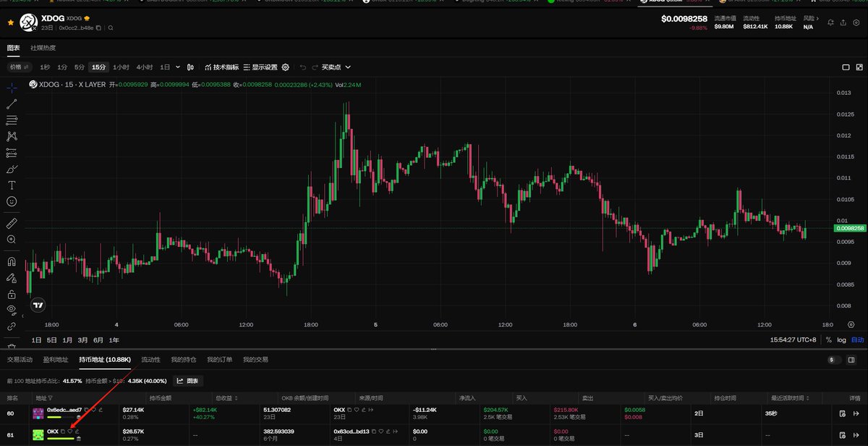Set chart range to 1月

(67, 340)
